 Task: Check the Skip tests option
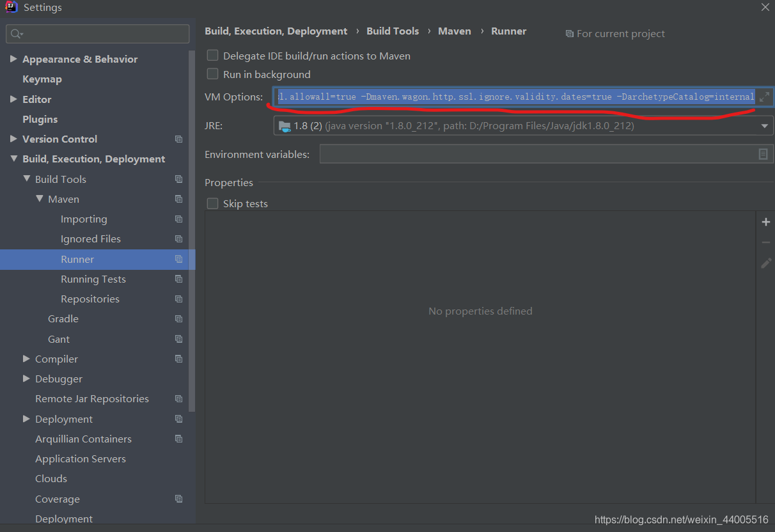coord(212,203)
